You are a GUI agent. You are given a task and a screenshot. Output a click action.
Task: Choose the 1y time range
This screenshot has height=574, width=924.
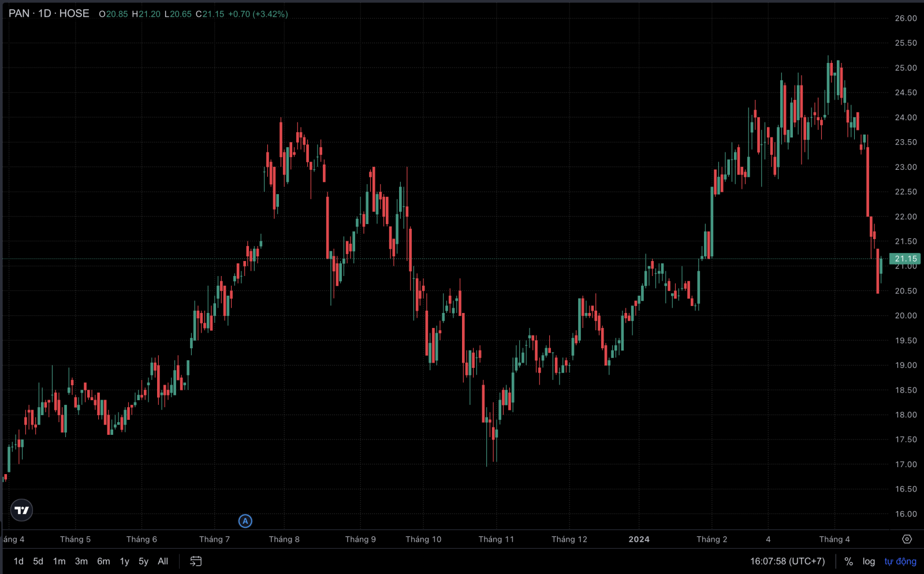124,561
